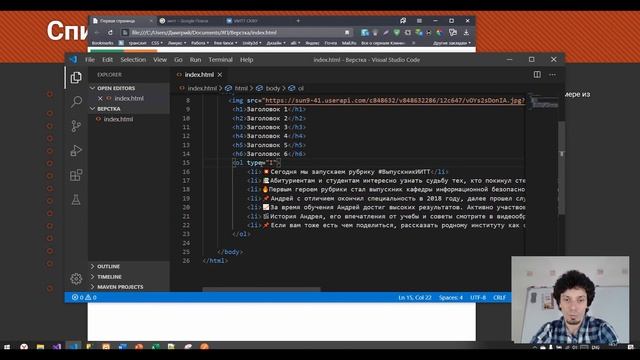Click the Ln 15, Col 22 status item
The width and height of the screenshot is (640, 360).
point(415,298)
